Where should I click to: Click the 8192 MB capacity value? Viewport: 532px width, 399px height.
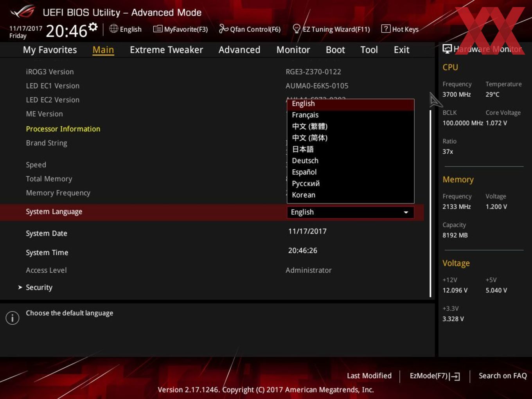pyautogui.click(x=455, y=235)
